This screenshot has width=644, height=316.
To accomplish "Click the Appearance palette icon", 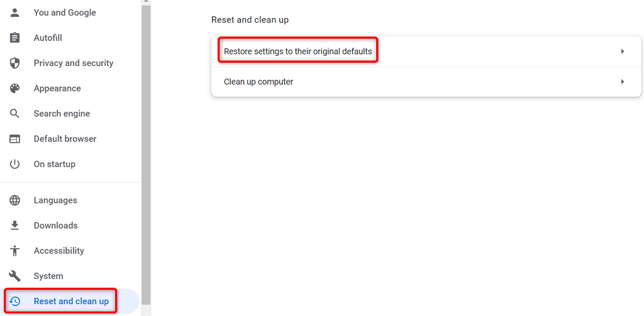I will coord(14,89).
